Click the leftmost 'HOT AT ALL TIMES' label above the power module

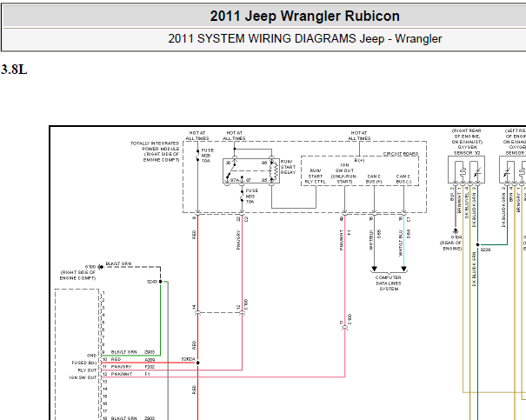pyautogui.click(x=197, y=136)
